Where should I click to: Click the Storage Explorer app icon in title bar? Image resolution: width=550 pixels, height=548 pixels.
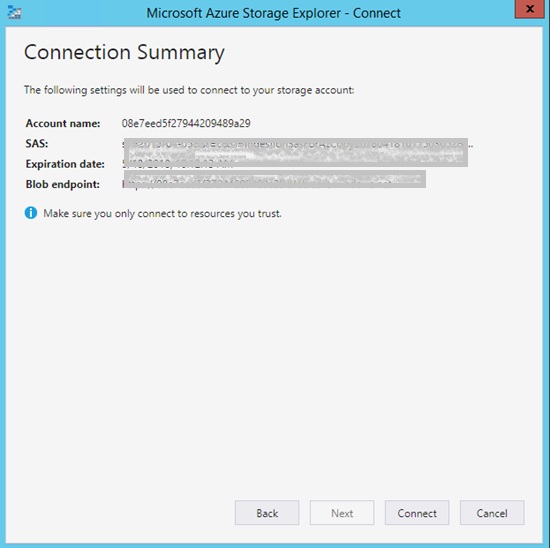point(14,13)
